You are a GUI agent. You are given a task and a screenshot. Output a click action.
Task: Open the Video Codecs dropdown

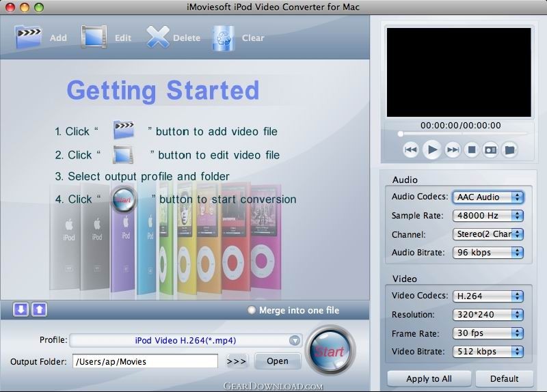point(488,296)
